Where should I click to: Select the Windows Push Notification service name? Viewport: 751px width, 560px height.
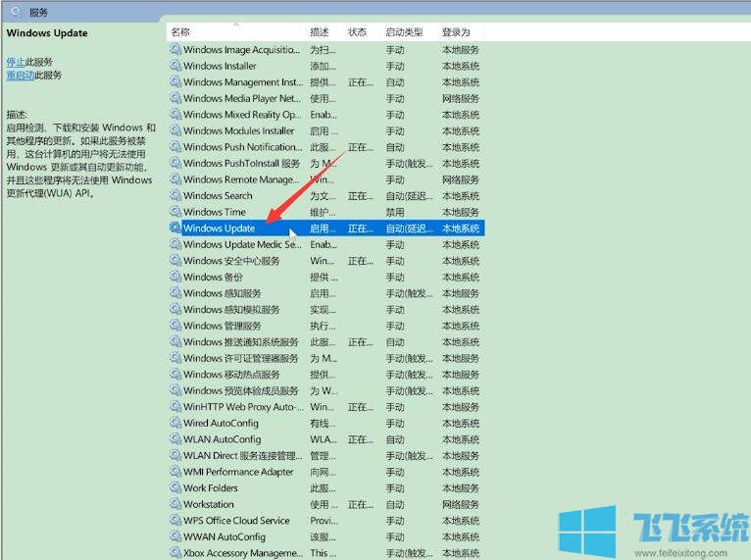[x=243, y=147]
